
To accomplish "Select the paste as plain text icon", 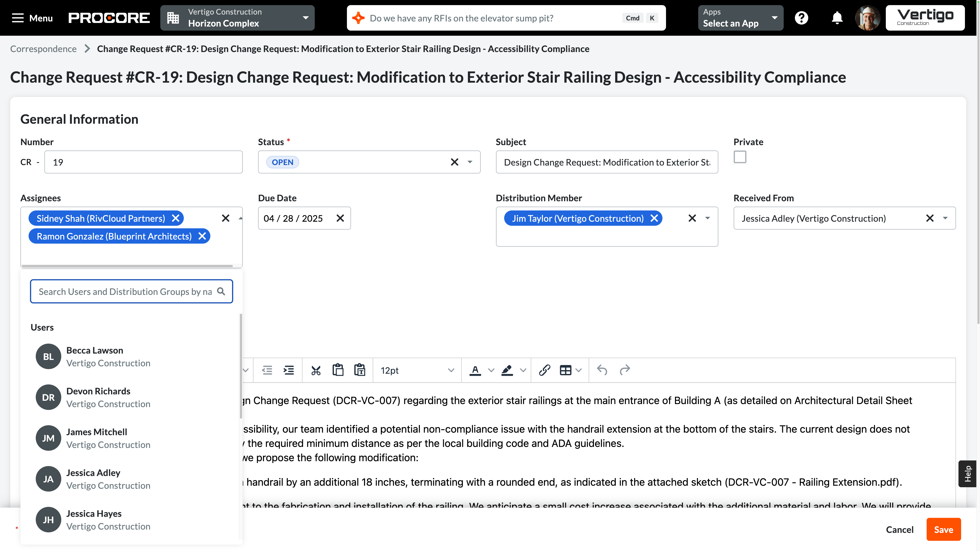I will [360, 370].
